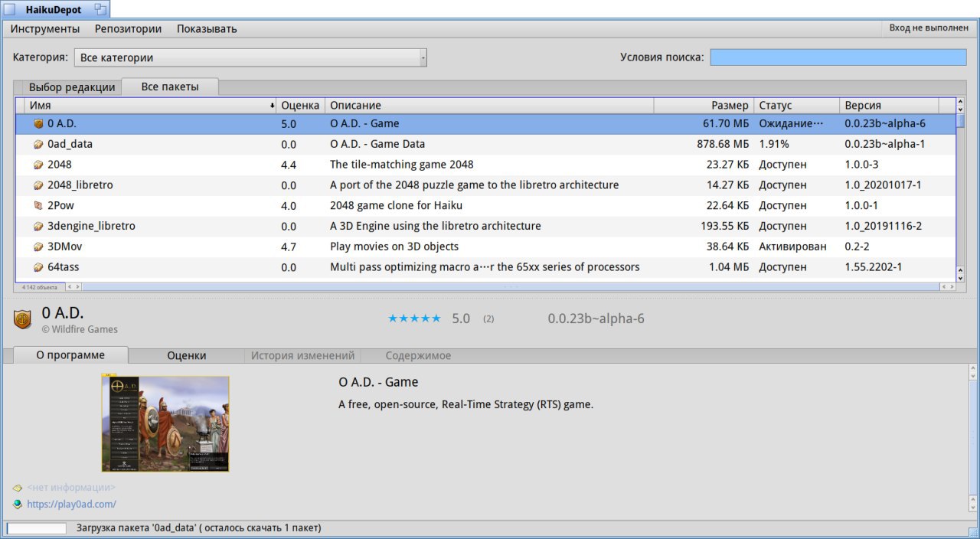The height and width of the screenshot is (539, 980).
Task: Select the 64tass package row
Action: click(x=485, y=267)
